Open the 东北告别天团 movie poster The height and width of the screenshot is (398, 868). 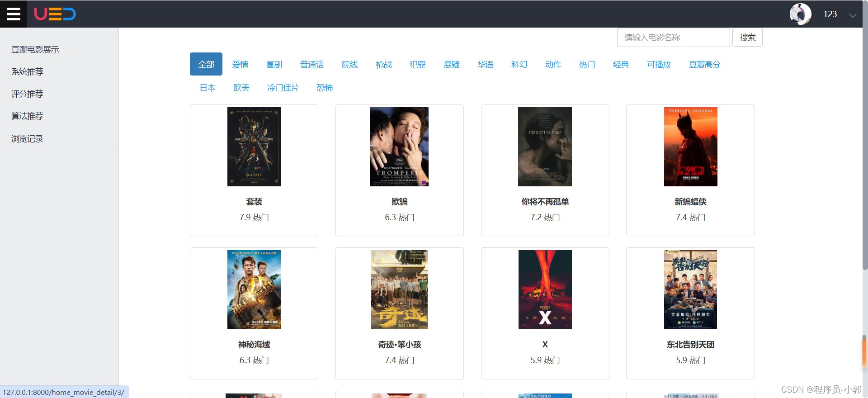click(x=690, y=289)
